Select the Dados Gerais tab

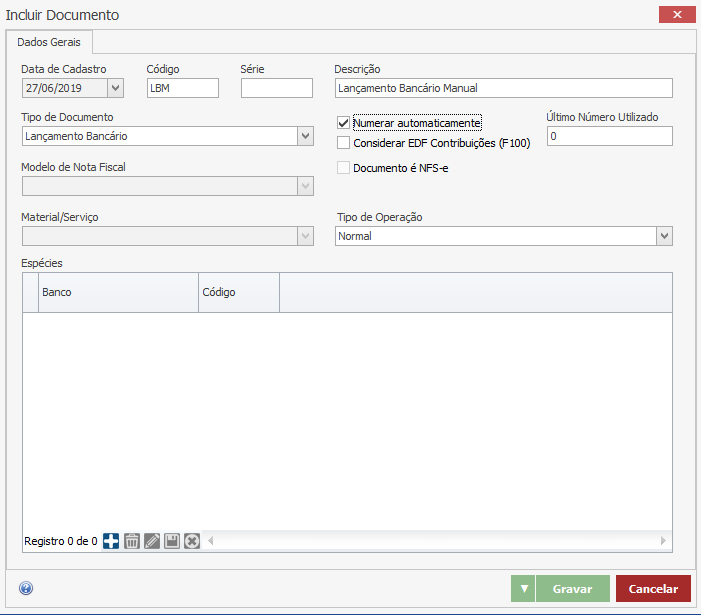(x=50, y=43)
